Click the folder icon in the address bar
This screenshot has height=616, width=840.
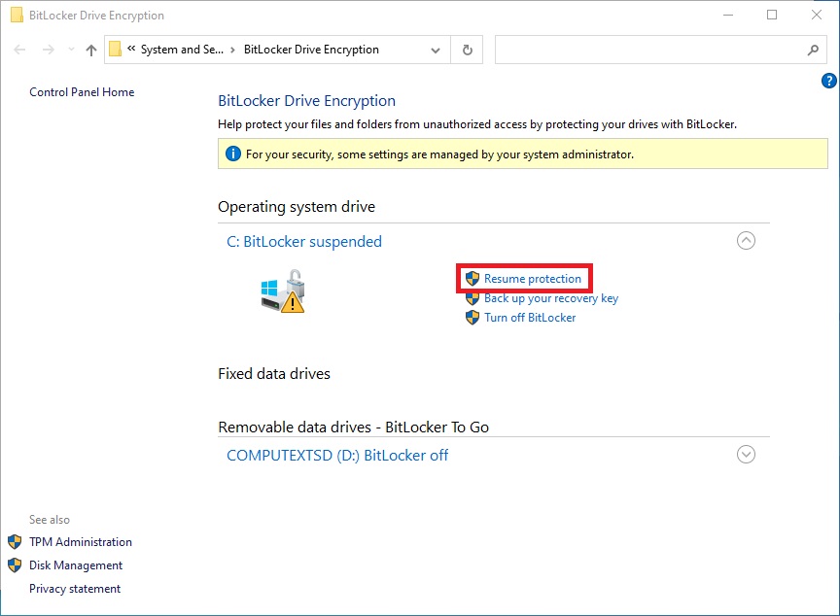[x=116, y=49]
